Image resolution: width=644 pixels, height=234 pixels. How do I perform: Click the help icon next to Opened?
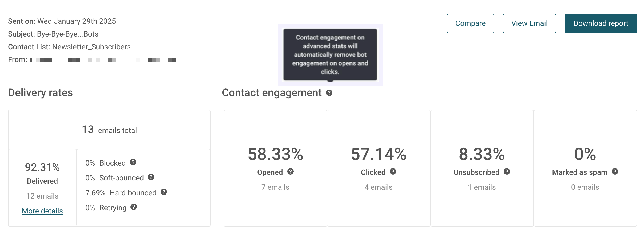point(291,171)
